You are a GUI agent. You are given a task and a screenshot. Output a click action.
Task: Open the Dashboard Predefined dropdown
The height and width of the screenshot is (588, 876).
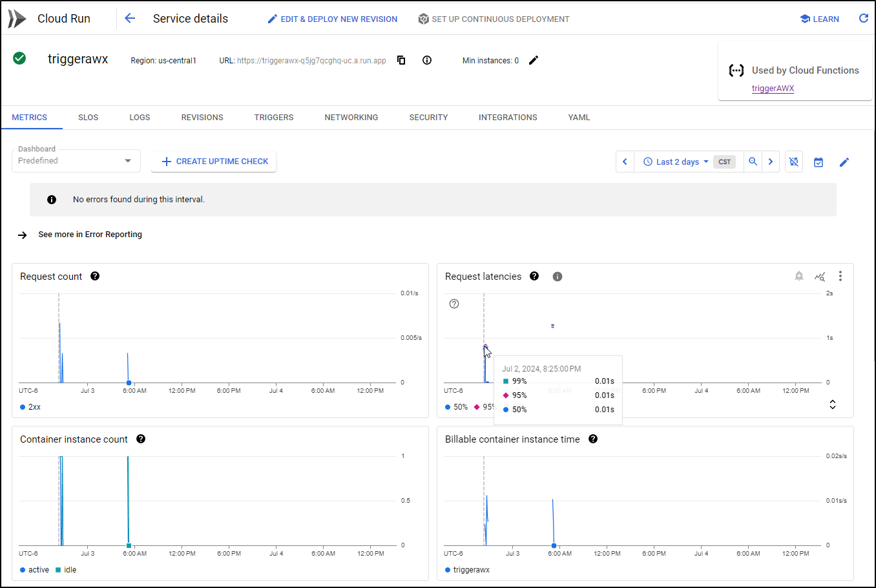point(76,161)
